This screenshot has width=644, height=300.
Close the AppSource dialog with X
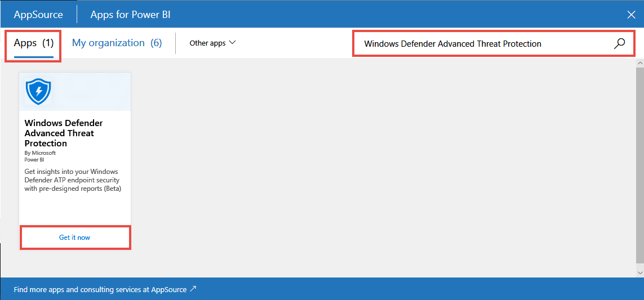tap(631, 15)
